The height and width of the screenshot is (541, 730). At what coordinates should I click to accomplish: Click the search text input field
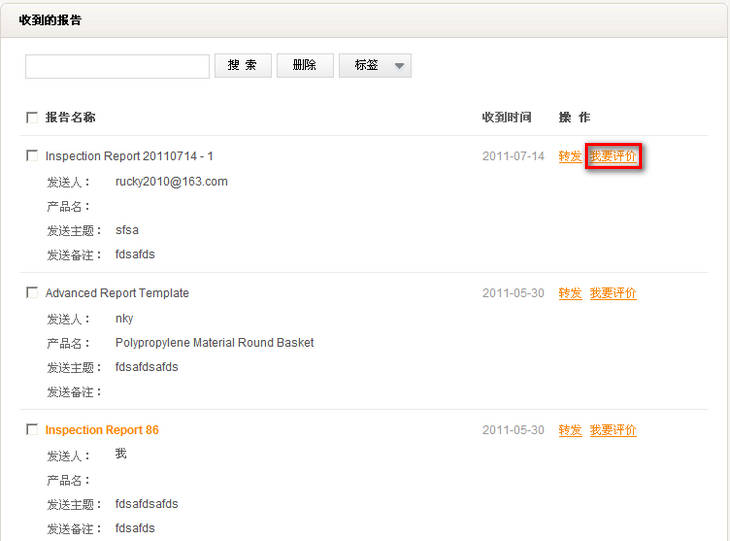click(117, 66)
